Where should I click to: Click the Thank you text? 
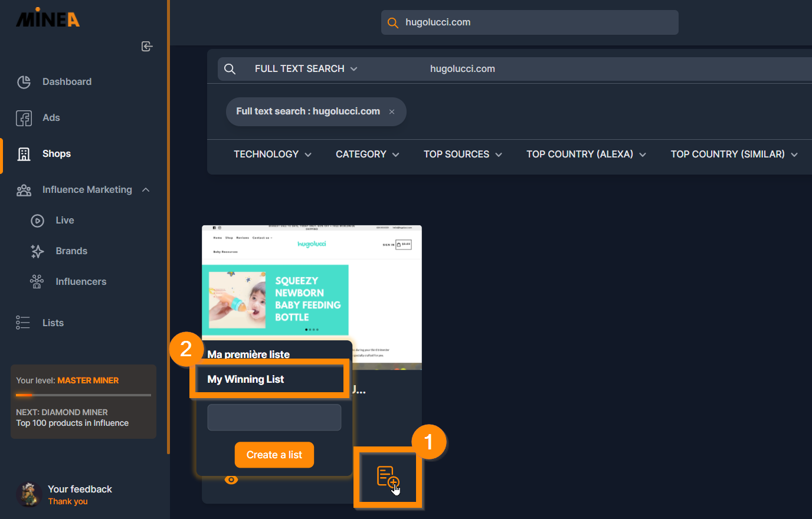coord(68,501)
